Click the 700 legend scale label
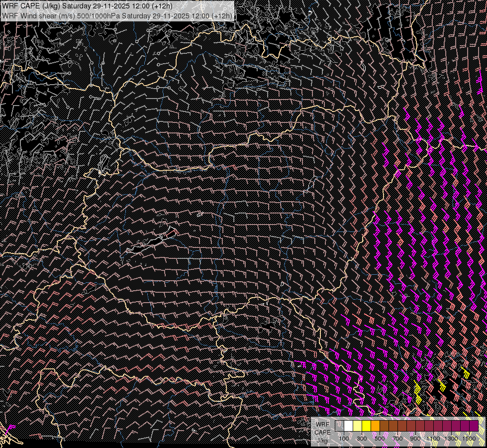Image resolution: width=487 pixels, height=448 pixels. click(397, 439)
